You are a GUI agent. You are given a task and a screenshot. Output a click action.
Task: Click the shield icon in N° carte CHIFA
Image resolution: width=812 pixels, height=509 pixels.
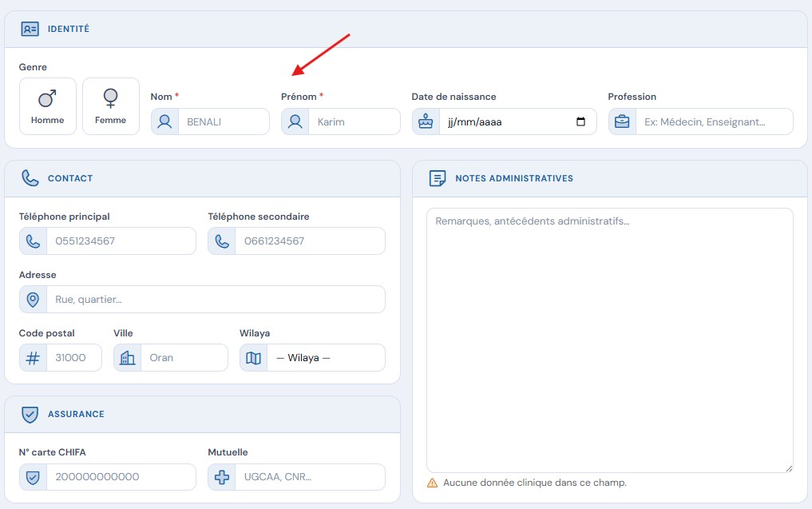click(34, 477)
